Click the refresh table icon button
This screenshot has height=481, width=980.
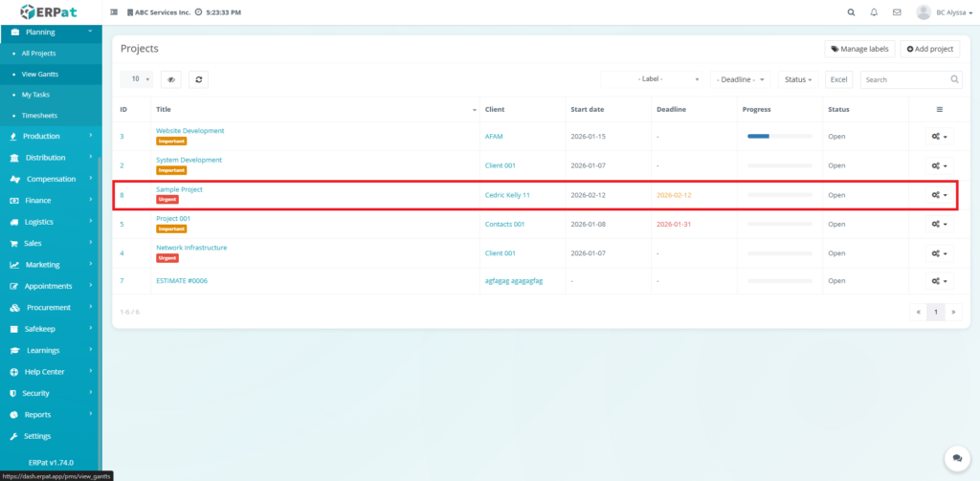click(x=198, y=79)
